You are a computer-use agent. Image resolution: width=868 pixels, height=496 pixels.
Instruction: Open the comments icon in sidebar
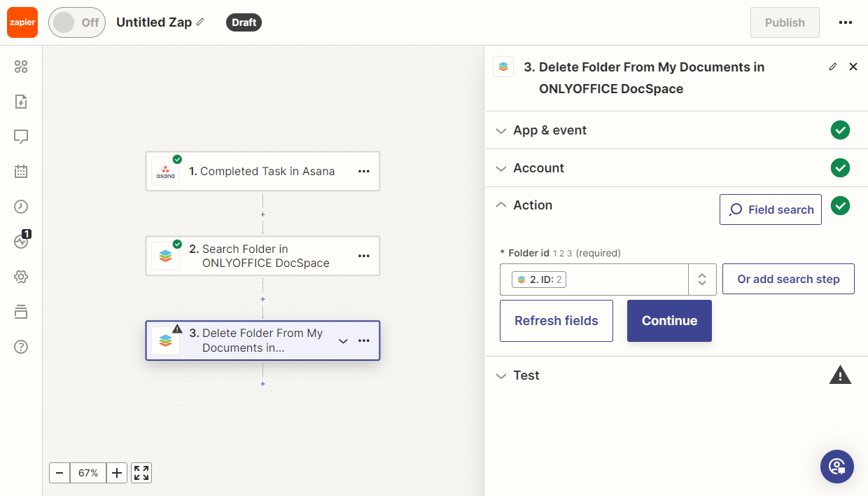[21, 137]
